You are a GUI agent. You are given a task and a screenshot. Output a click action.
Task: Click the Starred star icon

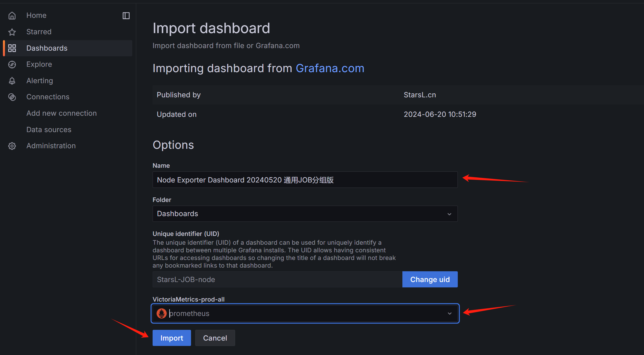point(12,32)
